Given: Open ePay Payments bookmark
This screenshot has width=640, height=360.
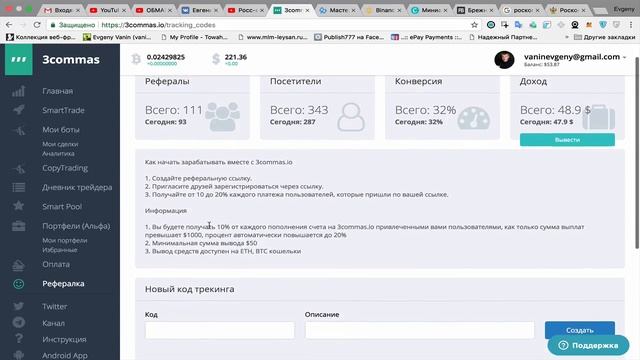Looking at the screenshot, I should [426, 37].
